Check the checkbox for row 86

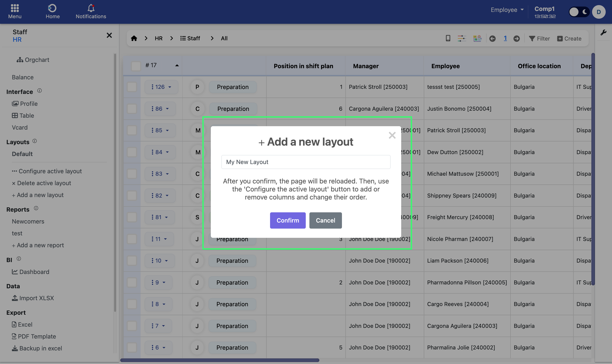click(x=132, y=109)
